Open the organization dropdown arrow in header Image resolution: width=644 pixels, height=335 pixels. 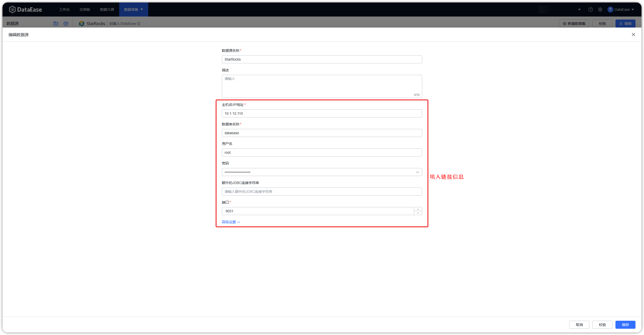pyautogui.click(x=579, y=10)
